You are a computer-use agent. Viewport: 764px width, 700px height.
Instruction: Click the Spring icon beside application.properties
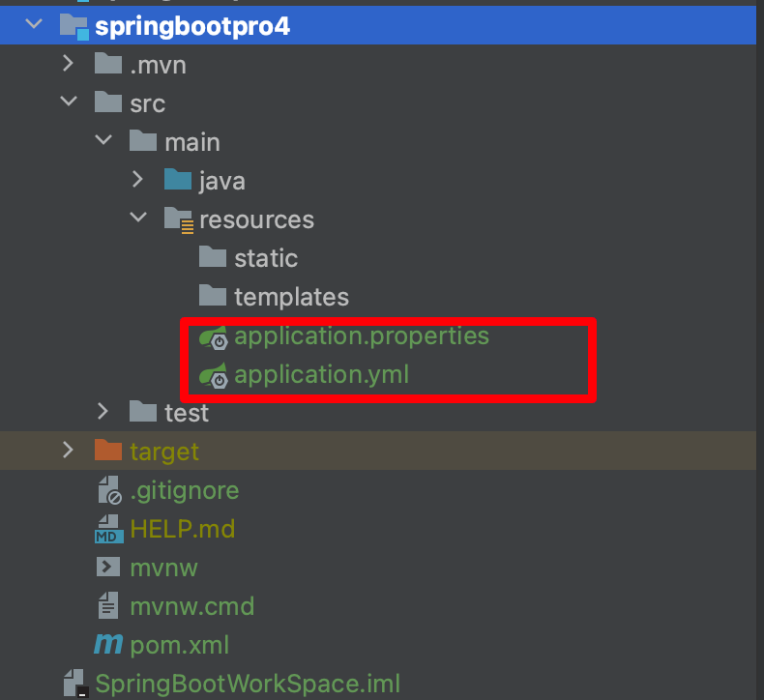214,337
